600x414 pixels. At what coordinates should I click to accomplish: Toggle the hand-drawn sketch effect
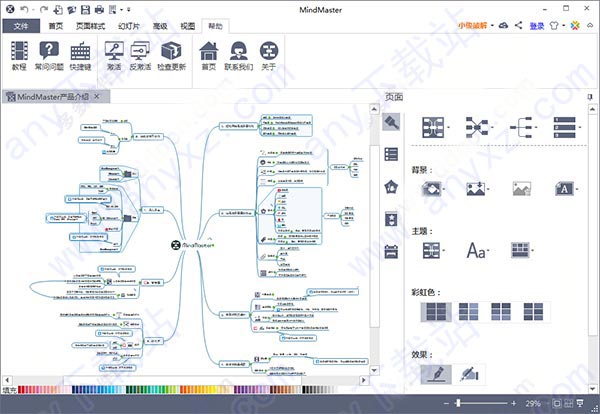pos(436,374)
